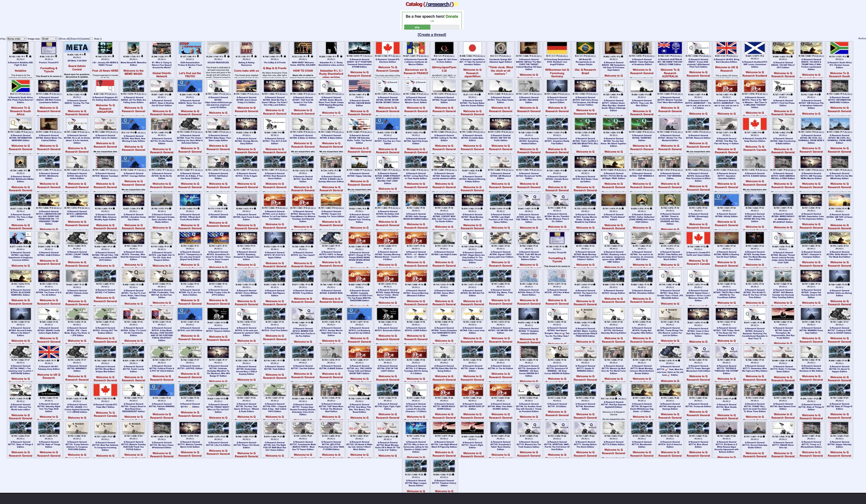The width and height of the screenshot is (866, 504).
Task: Toggle the Auto update checkbox
Action: [x=92, y=39]
